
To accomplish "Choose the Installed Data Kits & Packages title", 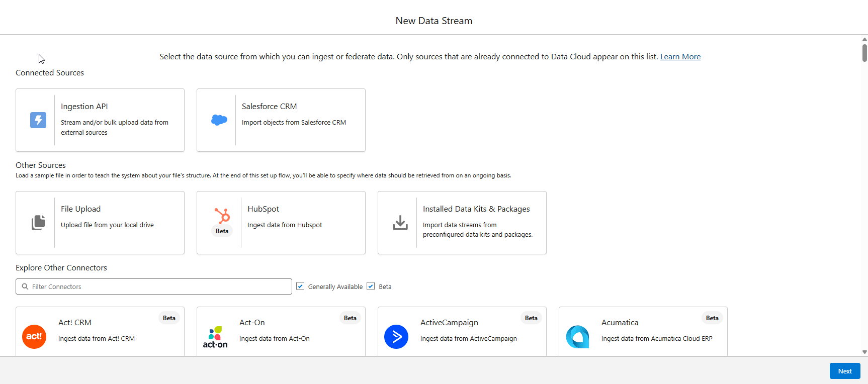I will [x=476, y=209].
